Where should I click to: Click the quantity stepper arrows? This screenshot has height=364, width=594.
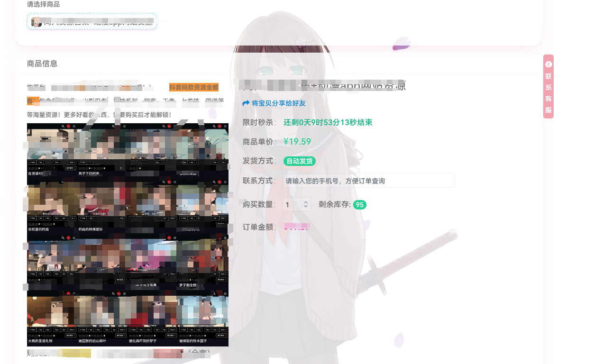306,205
